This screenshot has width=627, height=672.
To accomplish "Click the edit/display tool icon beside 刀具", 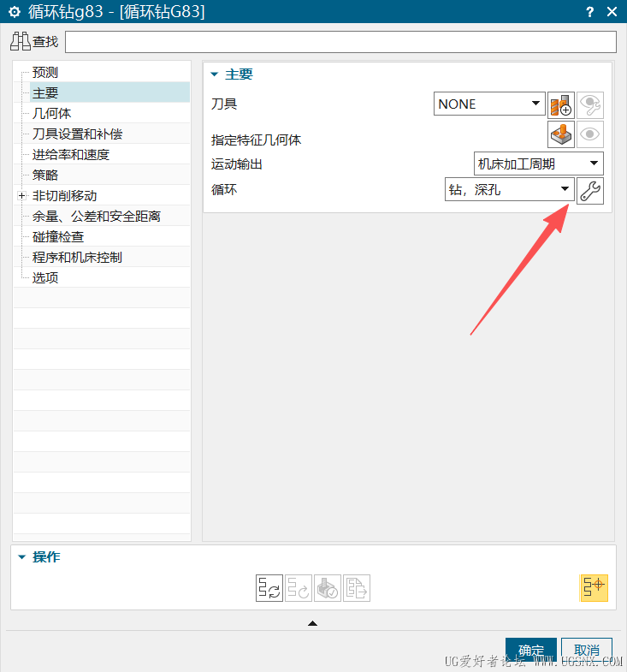I will (589, 104).
